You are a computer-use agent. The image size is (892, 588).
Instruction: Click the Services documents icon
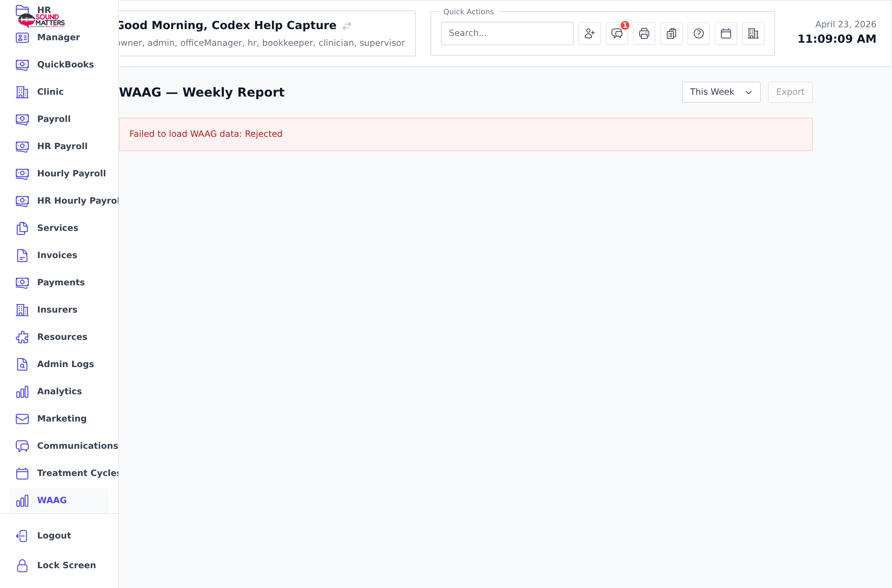(x=22, y=228)
